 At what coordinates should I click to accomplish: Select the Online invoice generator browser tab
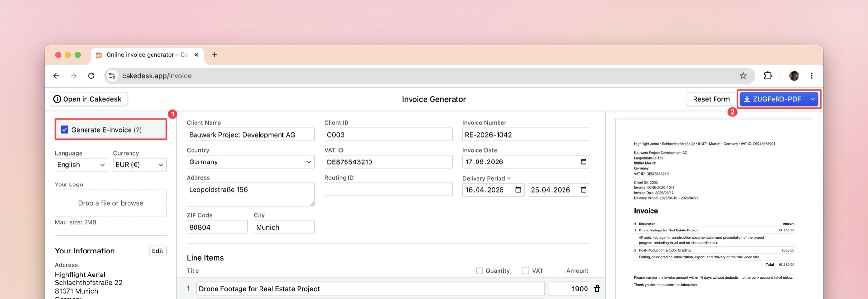[x=146, y=55]
